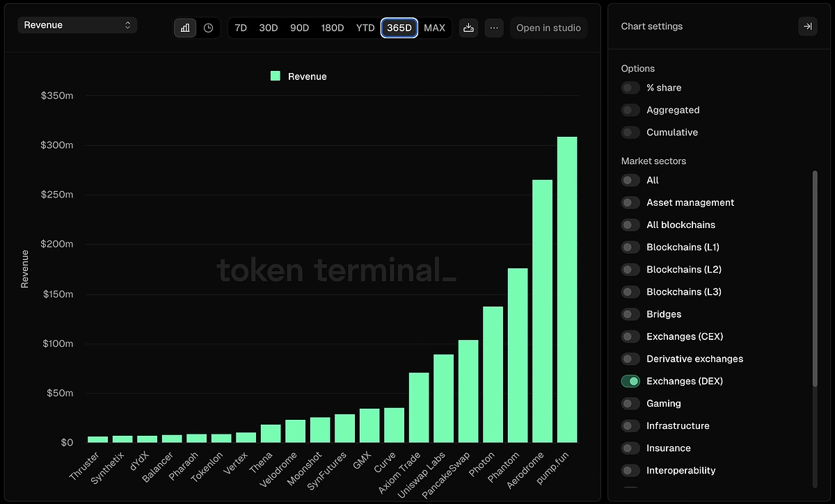Viewport: 835px width, 504px height.
Task: Toggle the Revenue legend green square
Action: pos(276,76)
